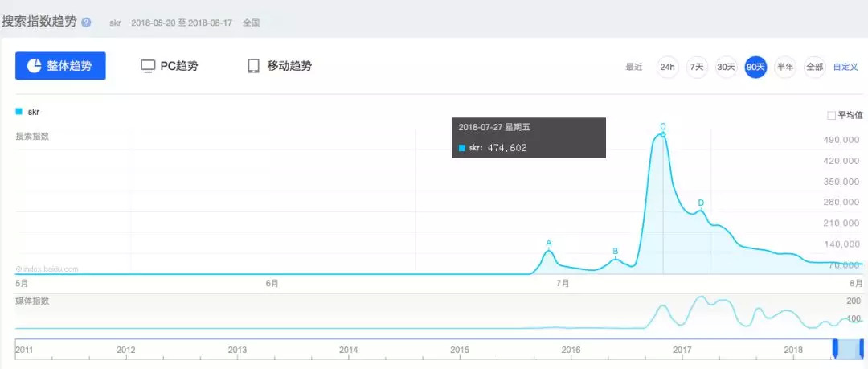Show 全部 all-time data range
The width and height of the screenshot is (868, 369).
point(813,67)
